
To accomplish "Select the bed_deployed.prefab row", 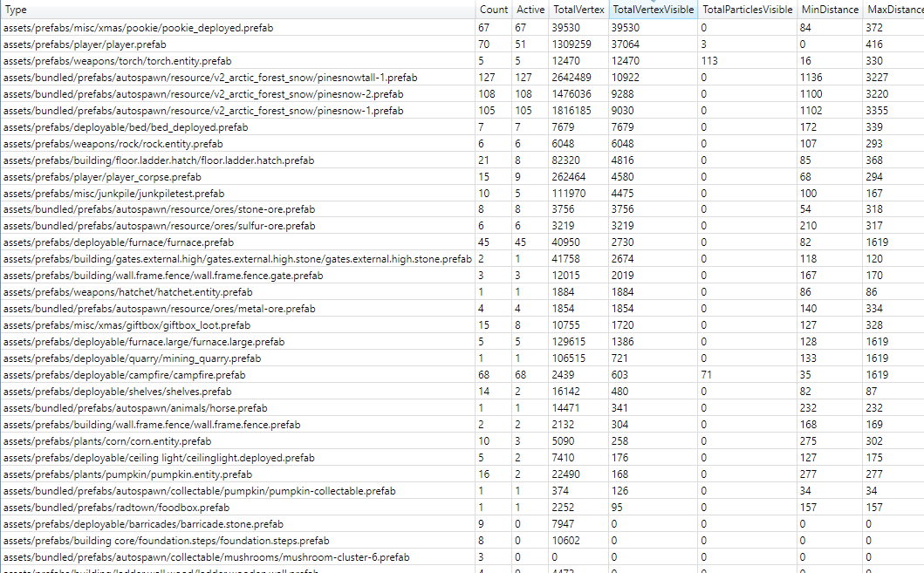I will click(462, 127).
